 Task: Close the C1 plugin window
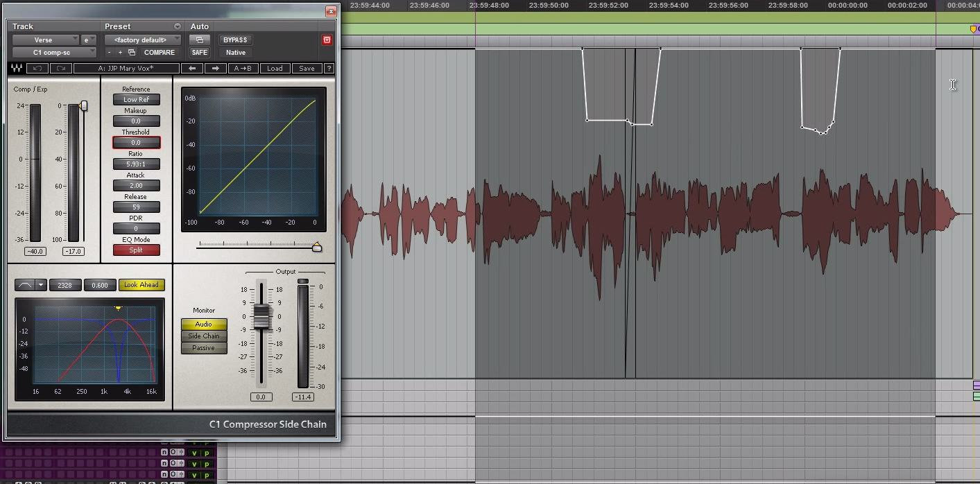(332, 11)
